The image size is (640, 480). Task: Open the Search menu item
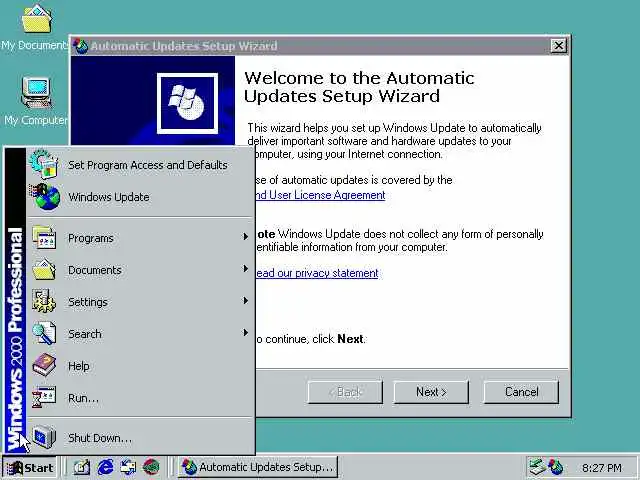(140, 333)
